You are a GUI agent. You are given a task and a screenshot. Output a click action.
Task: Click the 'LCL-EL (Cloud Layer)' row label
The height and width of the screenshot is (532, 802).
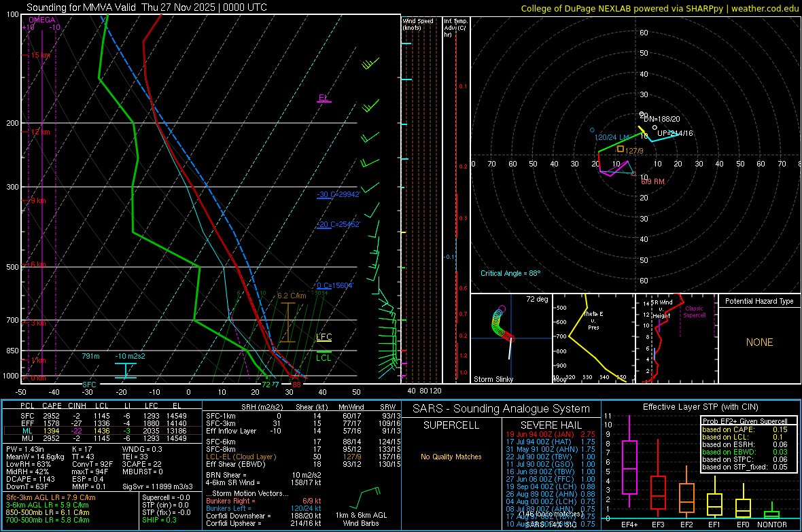tap(241, 457)
